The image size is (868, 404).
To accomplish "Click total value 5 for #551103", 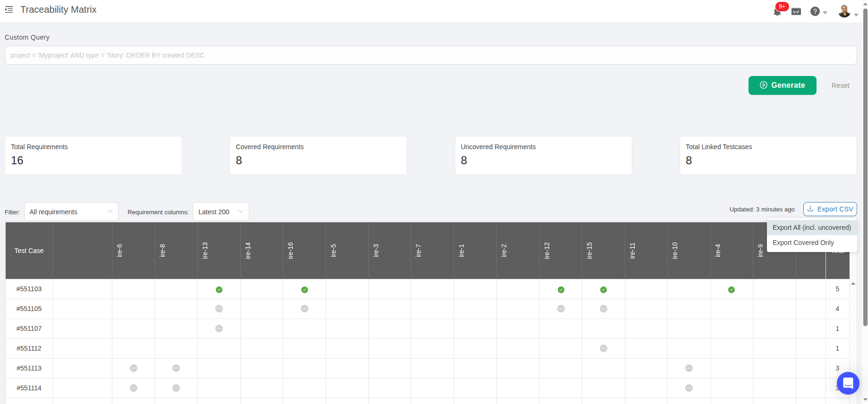I will point(837,289).
